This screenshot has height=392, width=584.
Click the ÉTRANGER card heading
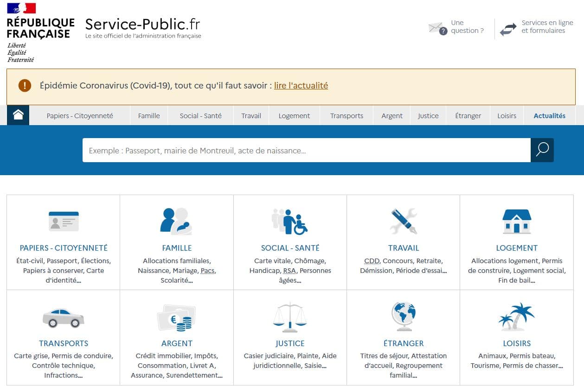[x=404, y=343]
